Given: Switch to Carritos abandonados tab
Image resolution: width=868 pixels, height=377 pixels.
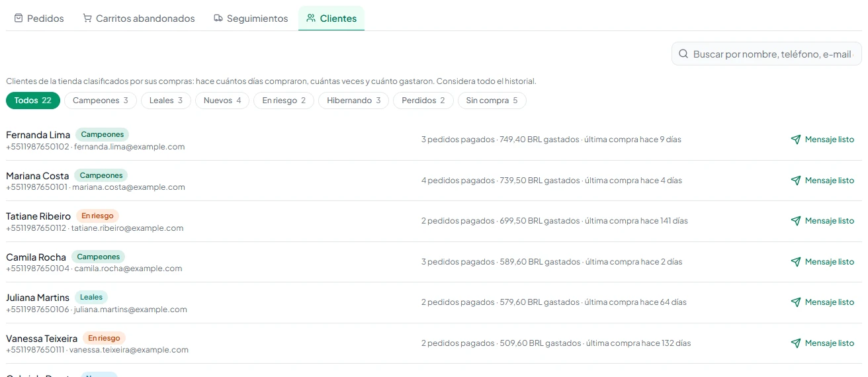Looking at the screenshot, I should [139, 19].
